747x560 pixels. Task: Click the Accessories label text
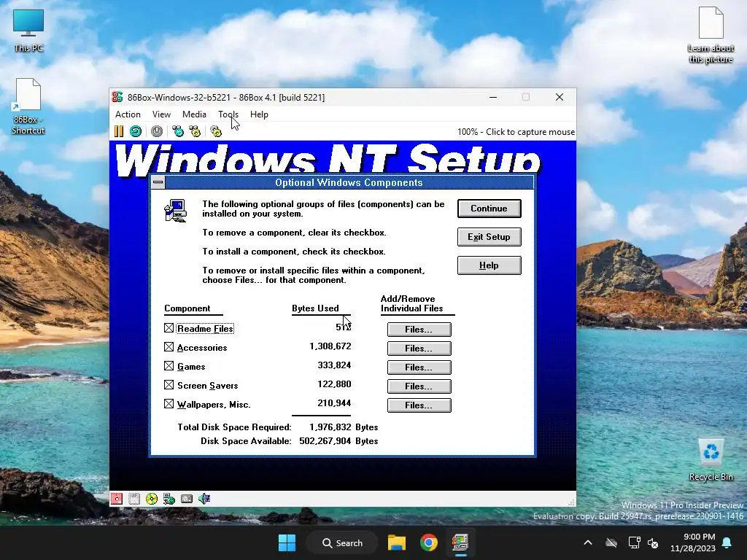(202, 348)
